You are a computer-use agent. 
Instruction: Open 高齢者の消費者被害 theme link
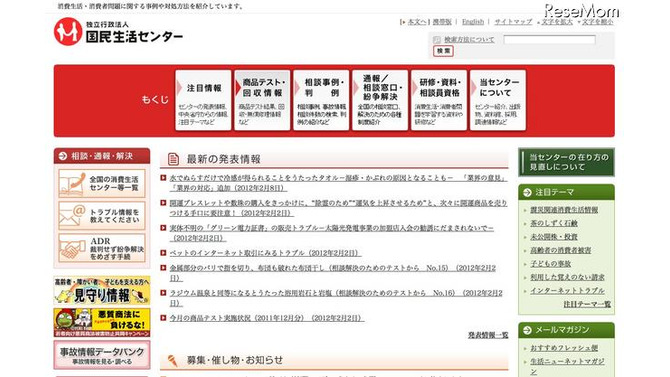(x=561, y=250)
